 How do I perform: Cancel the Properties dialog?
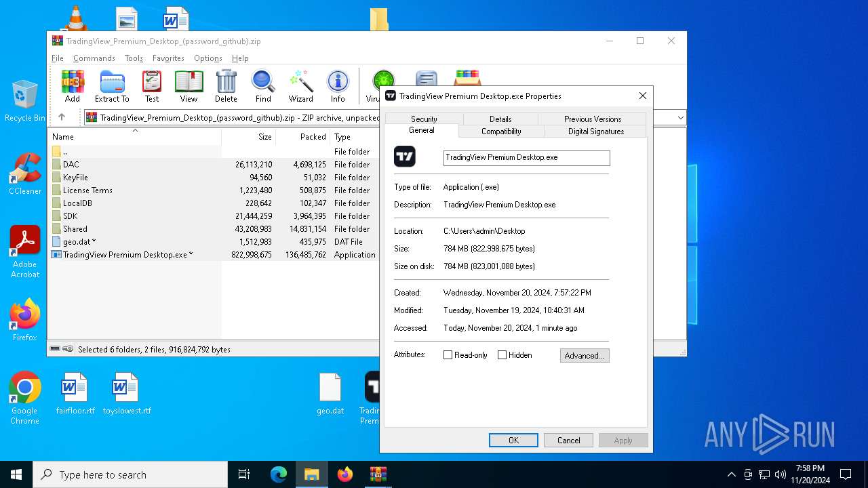point(568,440)
